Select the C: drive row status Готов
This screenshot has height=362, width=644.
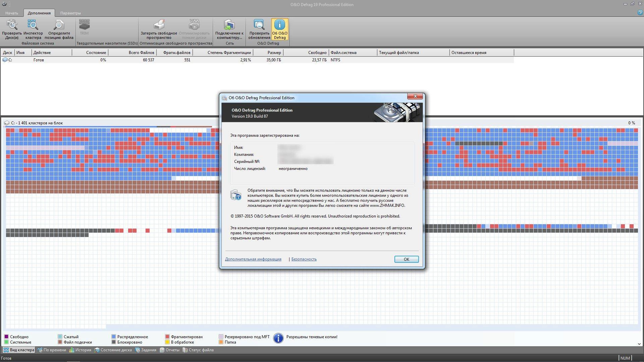(39, 60)
